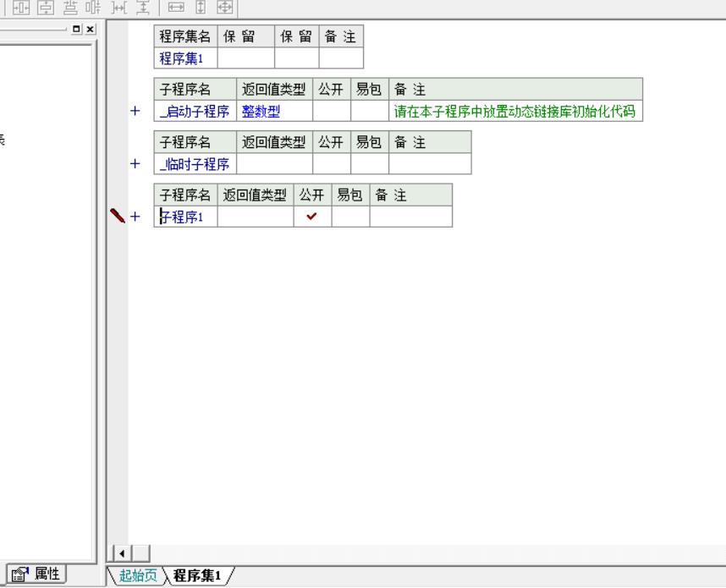Expand the 子程序1 subroutine with plus sign

click(135, 217)
